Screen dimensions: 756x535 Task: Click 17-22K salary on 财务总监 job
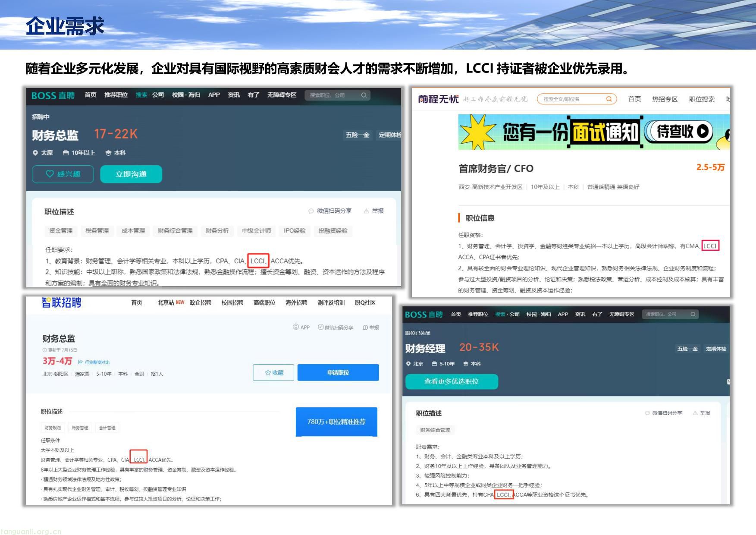point(116,134)
